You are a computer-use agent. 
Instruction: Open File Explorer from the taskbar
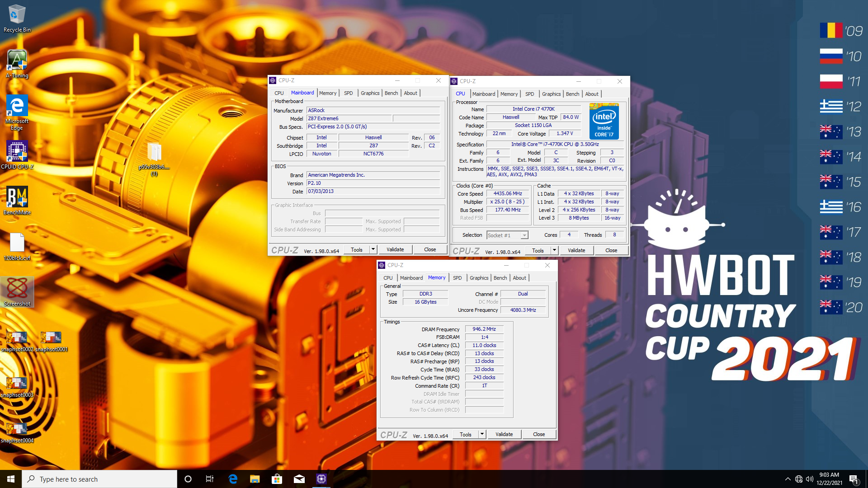click(255, 479)
